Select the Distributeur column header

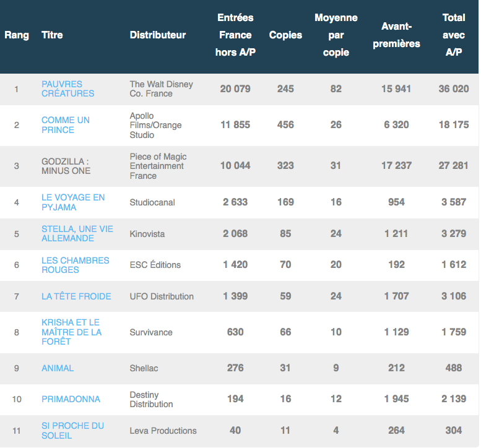tap(158, 35)
